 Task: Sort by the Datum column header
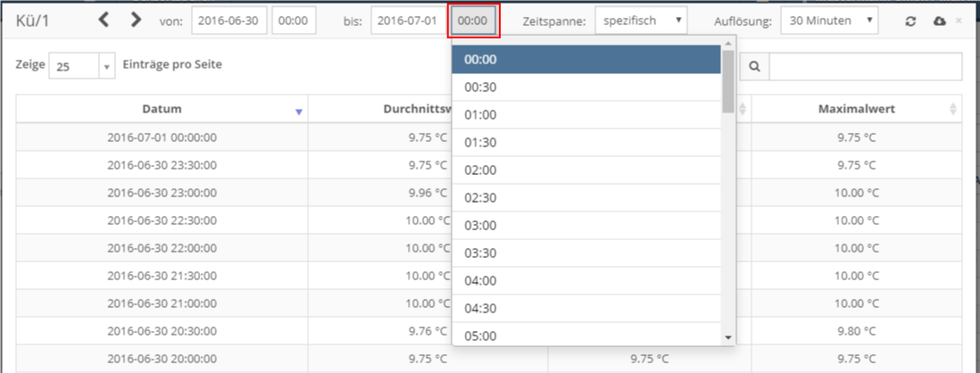pos(162,109)
